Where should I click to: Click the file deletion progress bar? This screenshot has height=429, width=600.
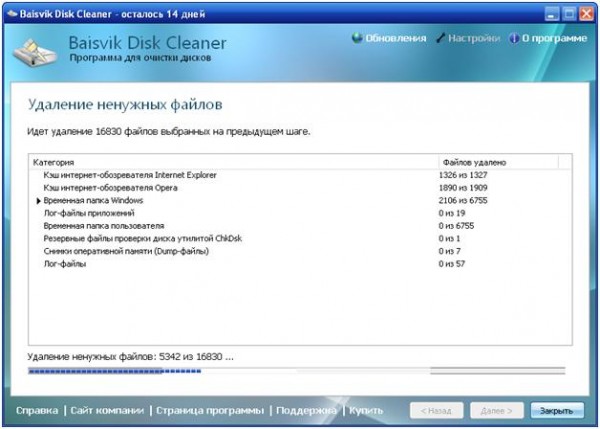point(297,370)
